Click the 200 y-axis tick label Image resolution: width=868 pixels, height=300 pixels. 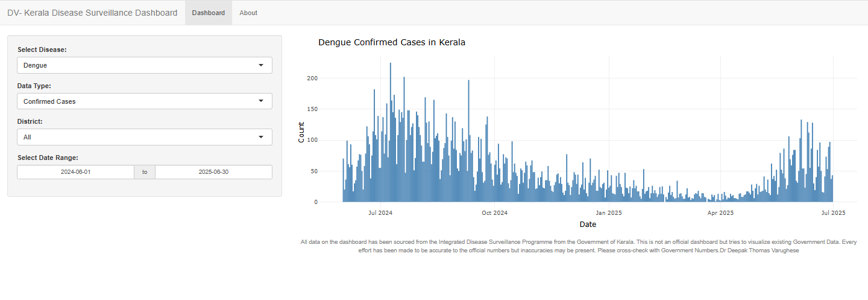pyautogui.click(x=312, y=78)
